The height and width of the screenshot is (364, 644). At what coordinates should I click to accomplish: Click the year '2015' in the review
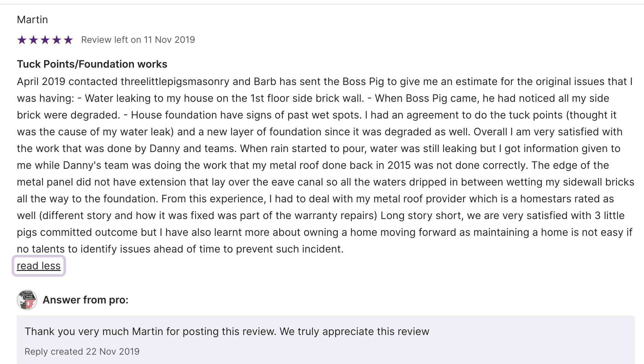[x=399, y=165]
